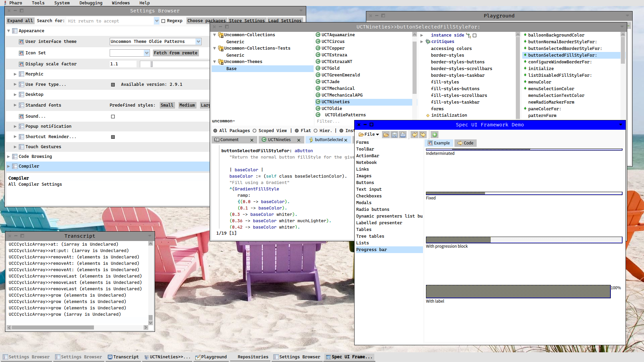
Task: Click the Transcript taskbar item
Action: point(123,357)
